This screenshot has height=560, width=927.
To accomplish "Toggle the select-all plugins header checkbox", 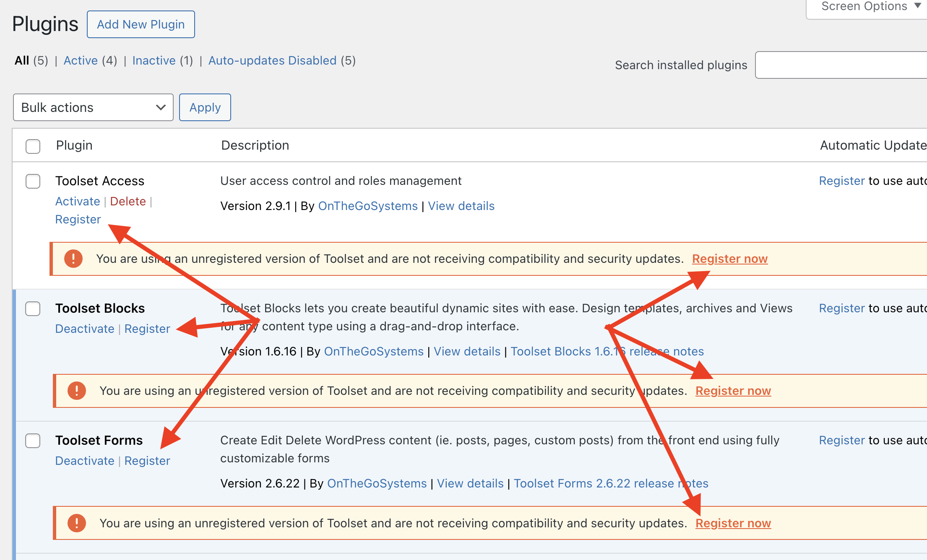I will (33, 146).
